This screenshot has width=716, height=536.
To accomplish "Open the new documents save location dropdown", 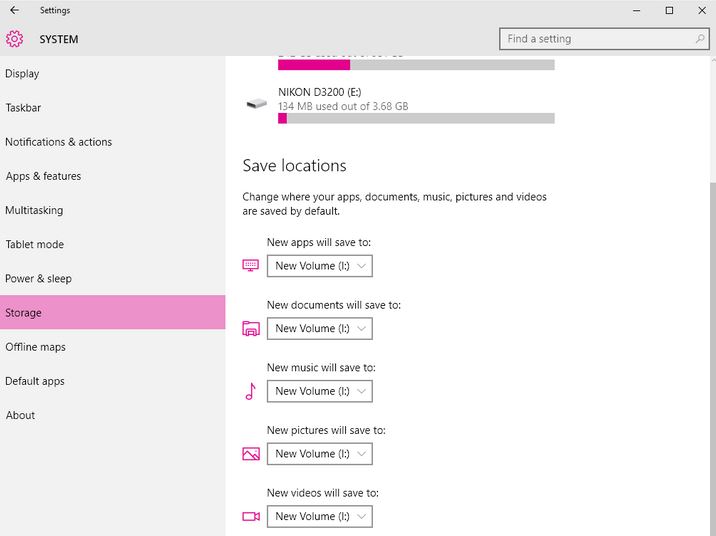I will click(x=320, y=329).
